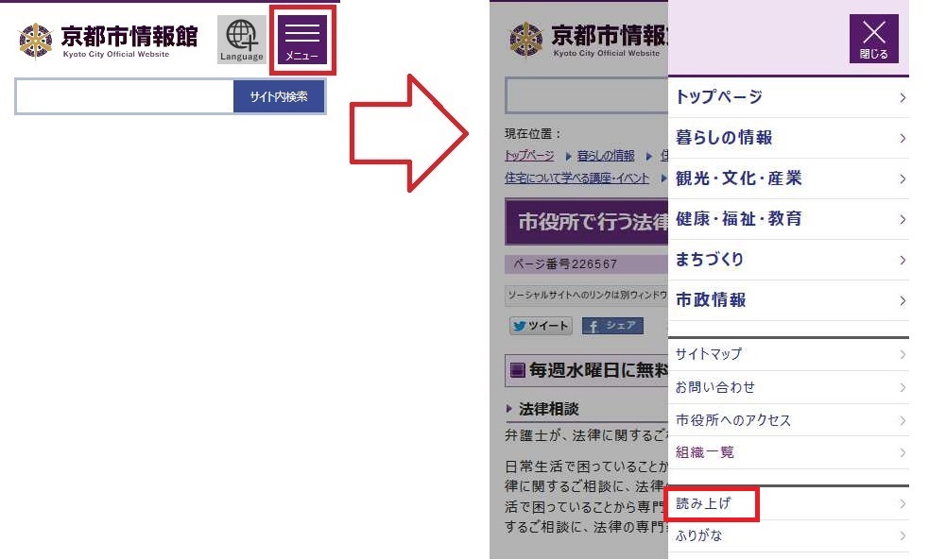
Task: Click 市役所へのアクセス link
Action: click(x=788, y=420)
